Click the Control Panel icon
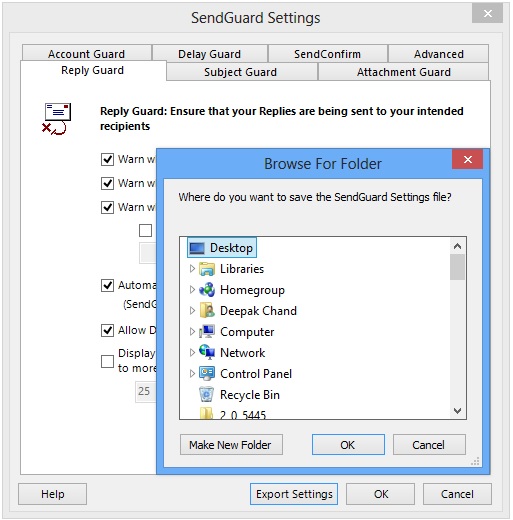This screenshot has height=520, width=513. tap(207, 373)
